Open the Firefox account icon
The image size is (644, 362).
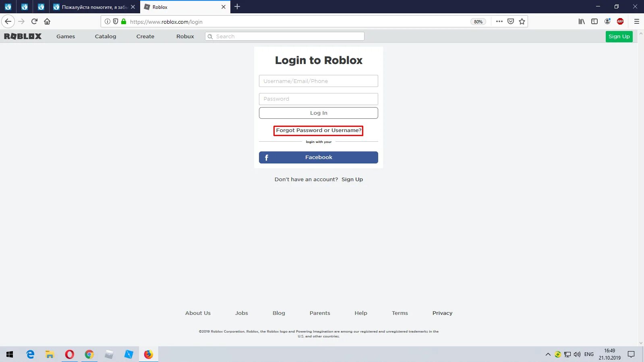607,21
